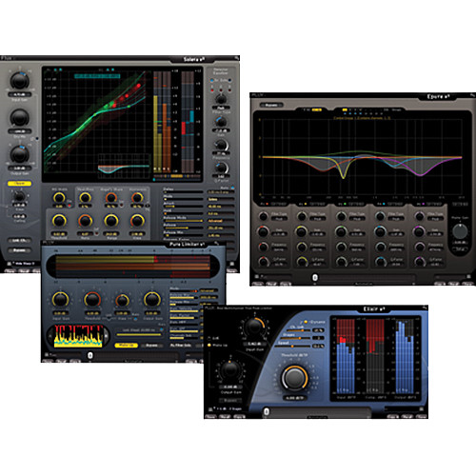Click the Solera Hysteresis knob

click(x=137, y=198)
